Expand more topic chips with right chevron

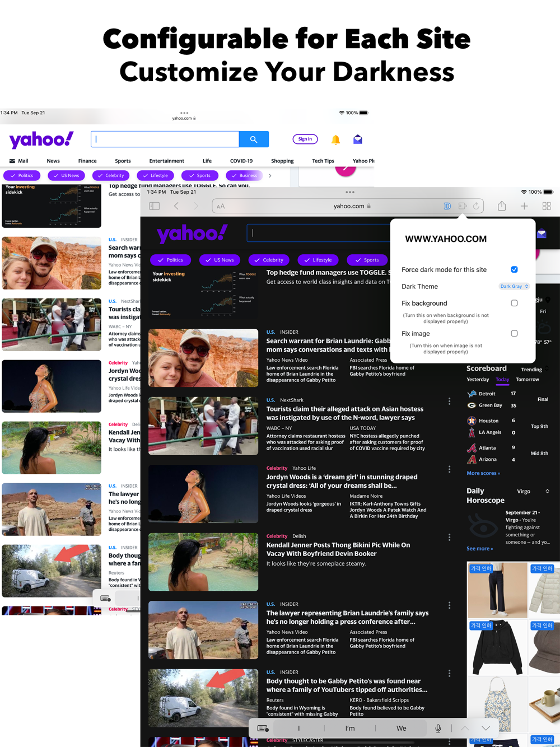tap(270, 175)
